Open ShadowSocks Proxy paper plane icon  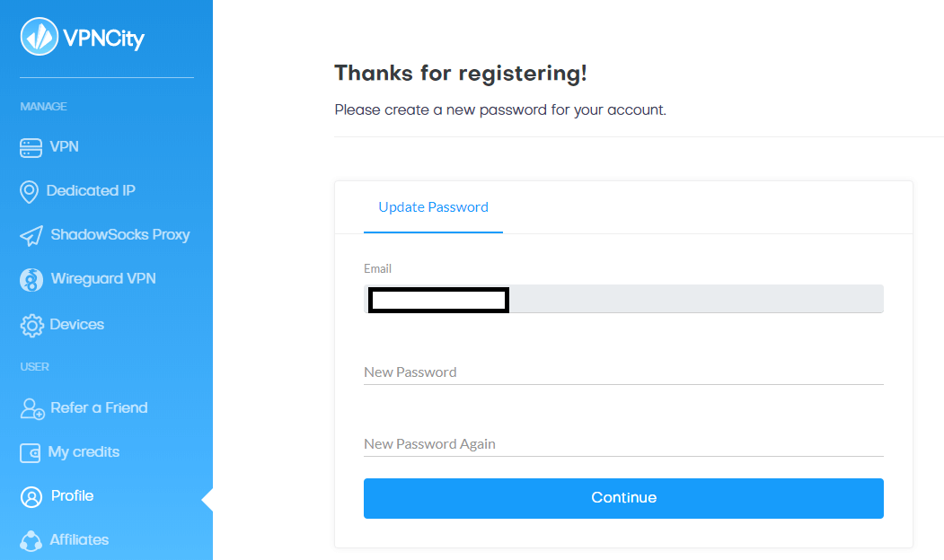31,236
